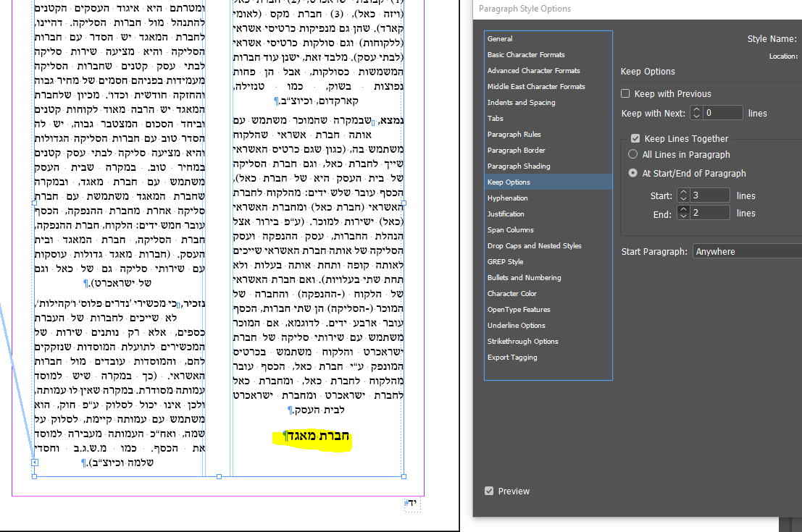Click the page number marker below the frame
The width and height of the screenshot is (802, 532).
[412, 503]
